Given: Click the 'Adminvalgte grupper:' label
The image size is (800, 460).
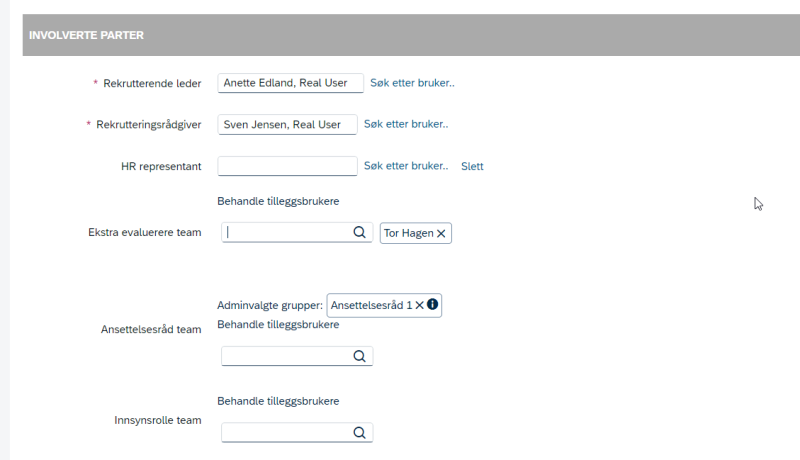Looking at the screenshot, I should (270, 305).
